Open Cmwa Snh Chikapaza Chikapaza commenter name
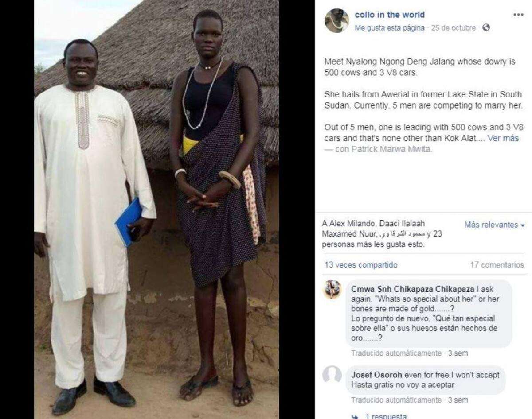 click(x=412, y=289)
